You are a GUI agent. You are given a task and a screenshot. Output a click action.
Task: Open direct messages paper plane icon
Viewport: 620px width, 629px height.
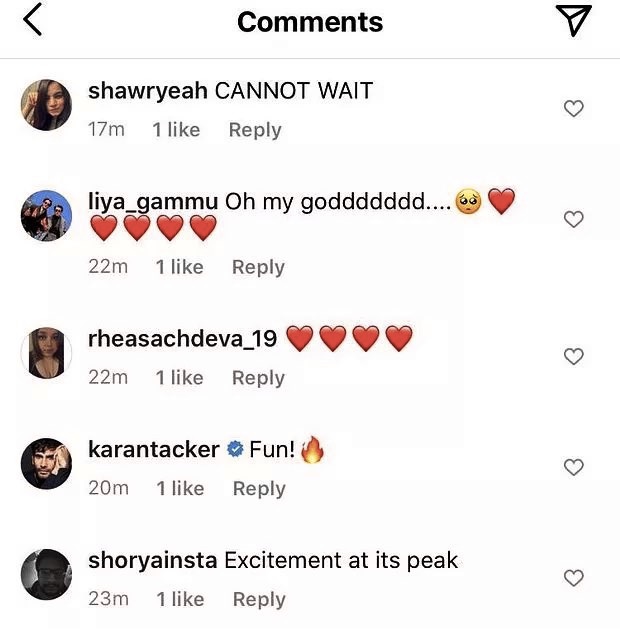[x=574, y=21]
